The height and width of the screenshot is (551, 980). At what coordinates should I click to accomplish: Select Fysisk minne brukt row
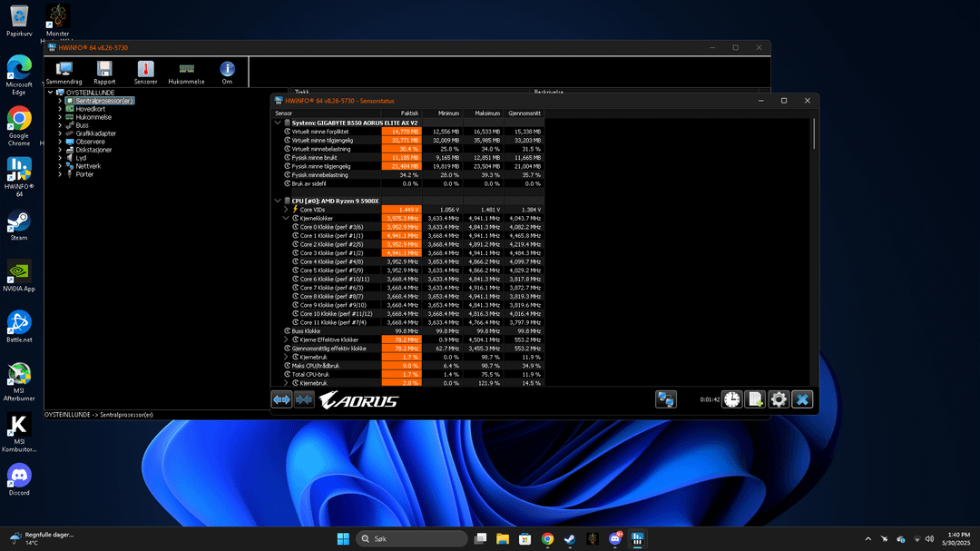coord(408,158)
